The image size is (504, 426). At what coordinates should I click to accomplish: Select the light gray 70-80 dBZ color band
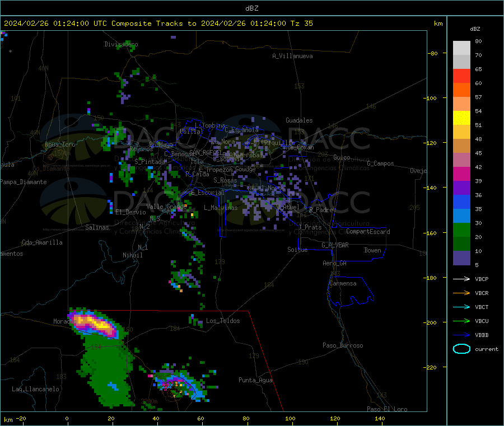point(461,48)
